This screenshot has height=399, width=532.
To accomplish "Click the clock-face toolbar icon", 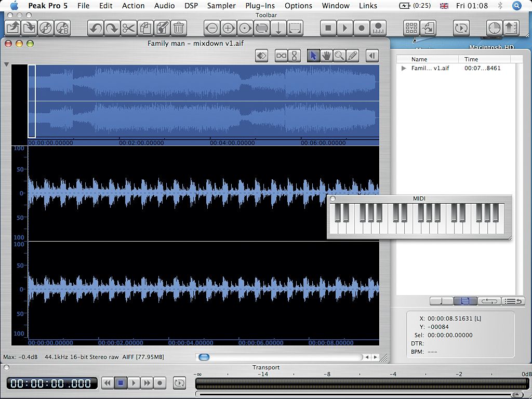I will tap(495, 28).
